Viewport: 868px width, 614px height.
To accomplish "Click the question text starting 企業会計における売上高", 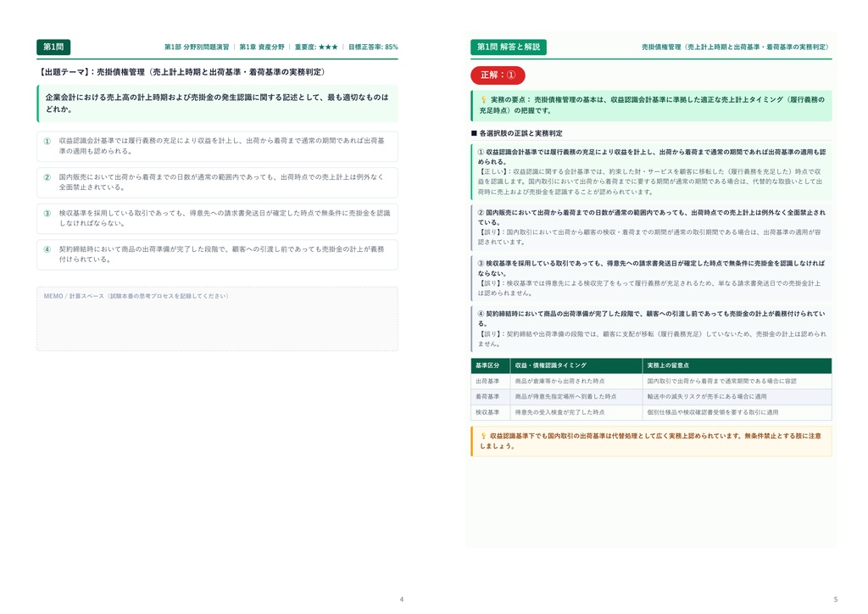I will (217, 103).
